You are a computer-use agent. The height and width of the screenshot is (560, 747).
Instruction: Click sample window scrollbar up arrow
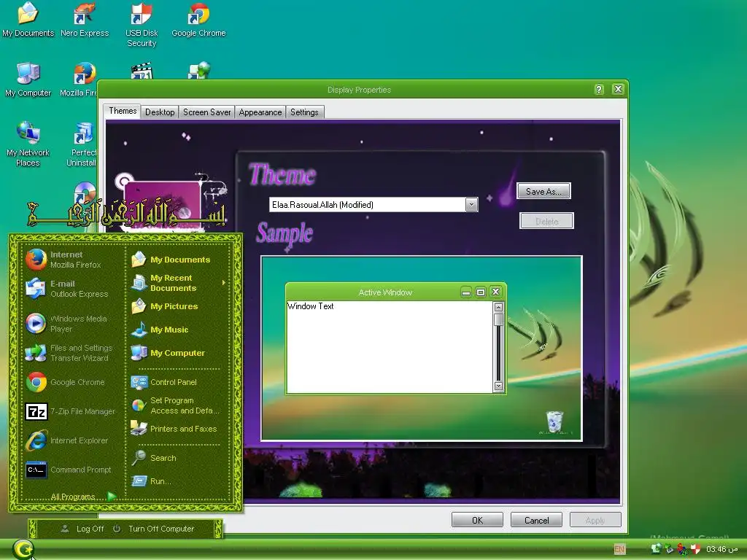498,307
